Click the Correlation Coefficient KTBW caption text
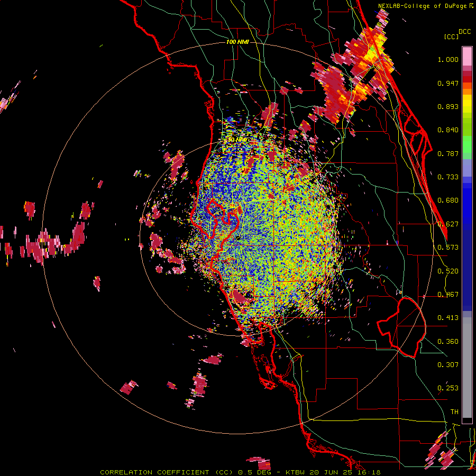The image size is (476, 476). [240, 472]
